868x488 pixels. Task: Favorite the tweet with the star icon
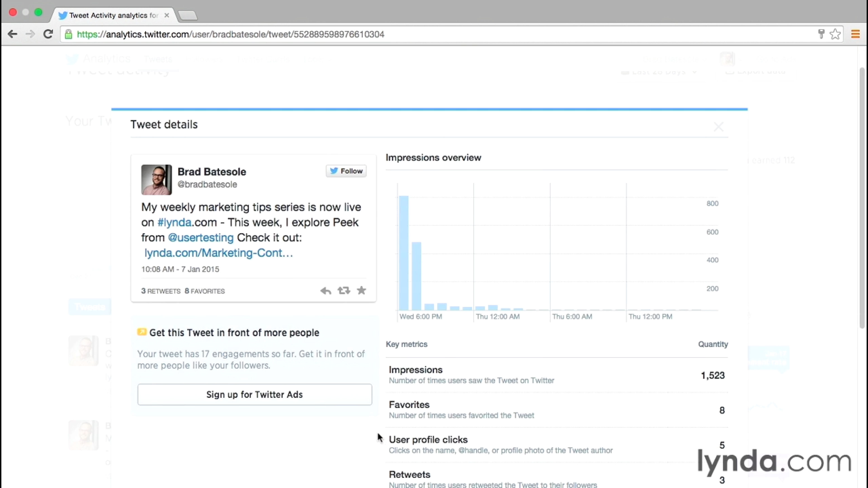[x=361, y=290]
